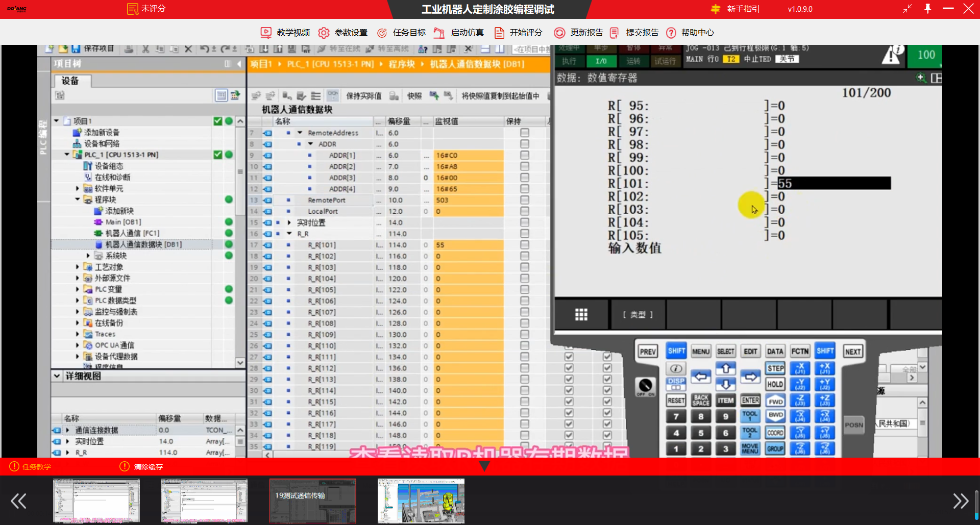Screen dimensions: 980x525
Task: Click the 程序块 breadcrumb item
Action: [402, 64]
